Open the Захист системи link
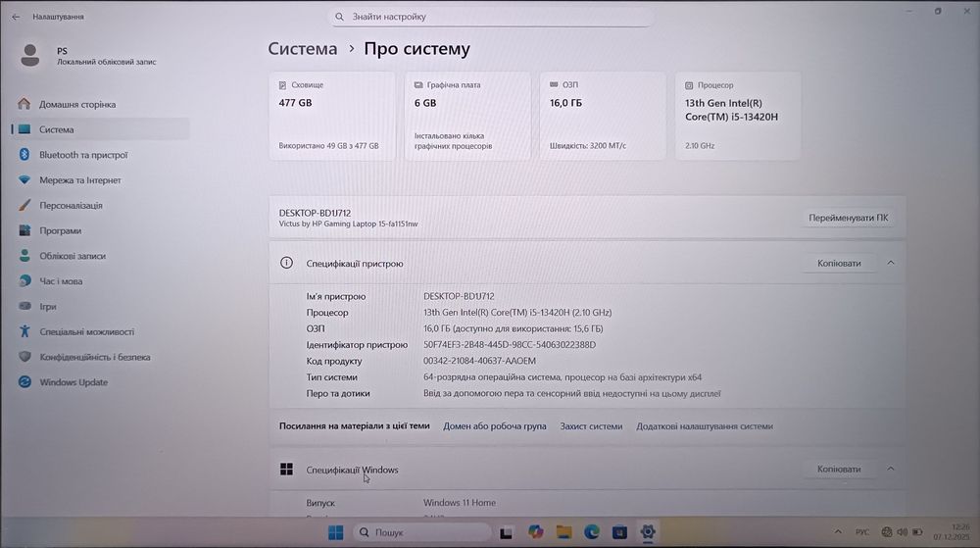This screenshot has height=548, width=980. [x=591, y=426]
